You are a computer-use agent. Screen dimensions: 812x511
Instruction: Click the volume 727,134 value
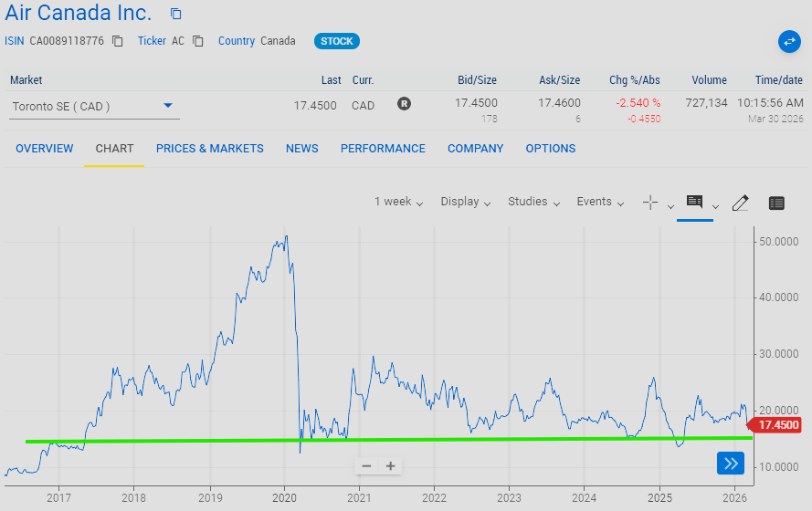[x=706, y=103]
